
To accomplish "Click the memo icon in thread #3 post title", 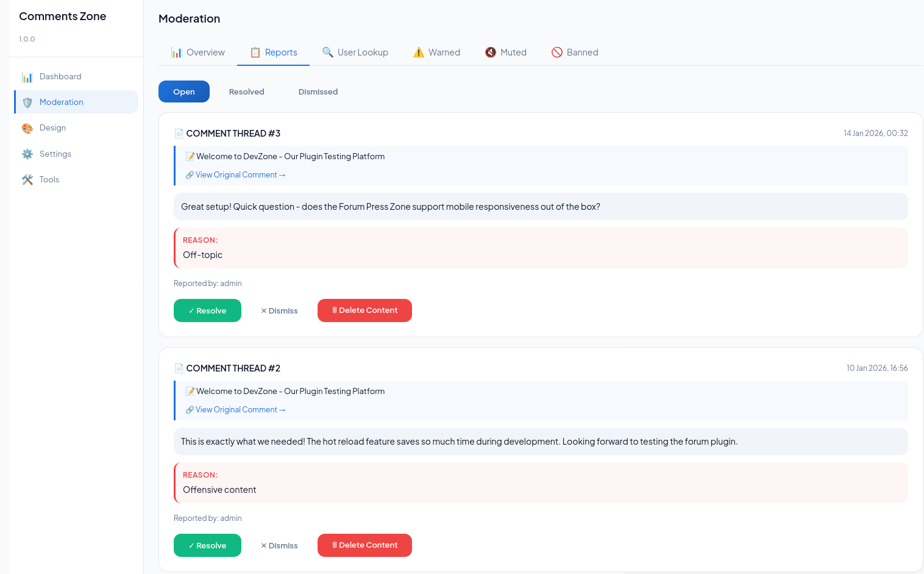I will coord(190,157).
